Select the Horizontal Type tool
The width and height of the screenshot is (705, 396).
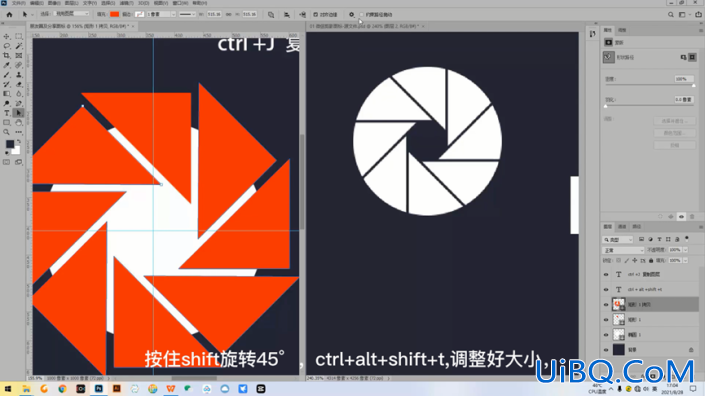(6, 113)
